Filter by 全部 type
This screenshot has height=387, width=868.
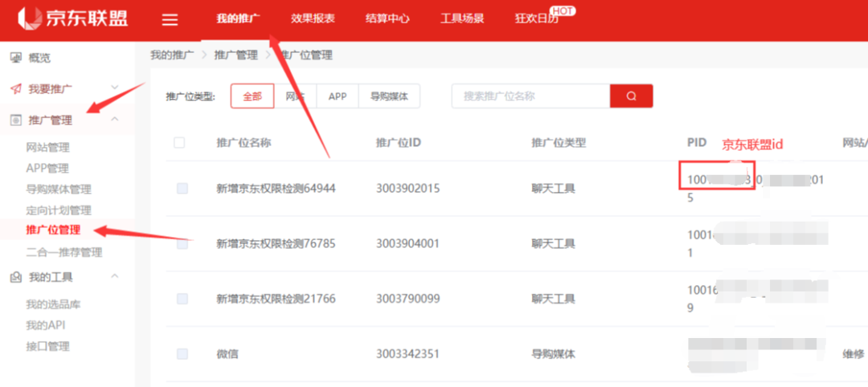(x=252, y=96)
